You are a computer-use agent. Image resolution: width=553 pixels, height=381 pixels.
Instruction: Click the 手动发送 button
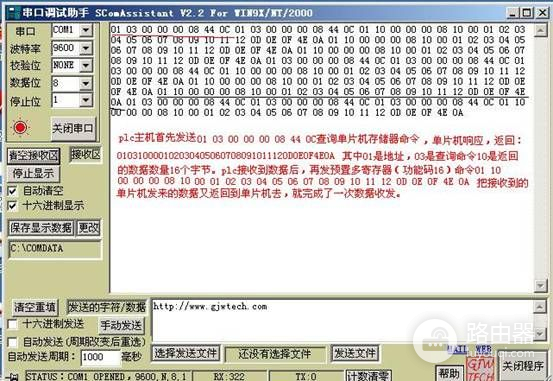pos(121,326)
